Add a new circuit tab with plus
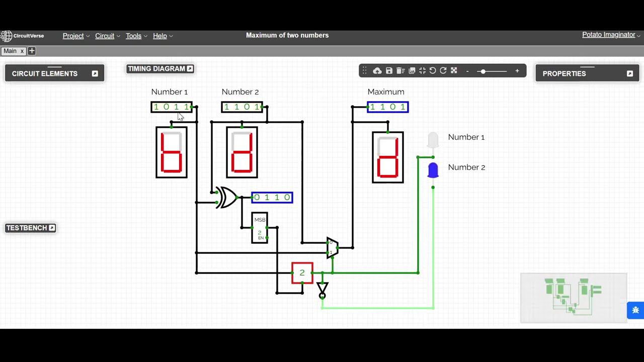The height and width of the screenshot is (362, 644). click(32, 51)
